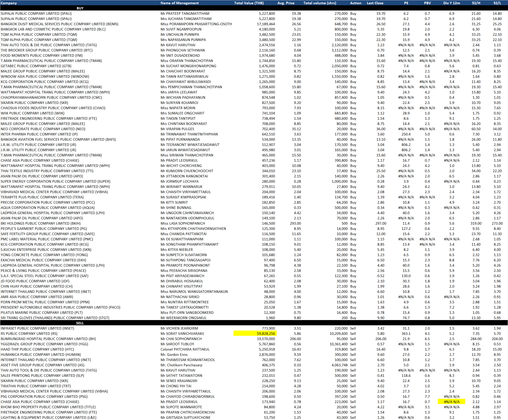Click the Name of Management header
This screenshot has width=508, height=420.
[x=179, y=3]
